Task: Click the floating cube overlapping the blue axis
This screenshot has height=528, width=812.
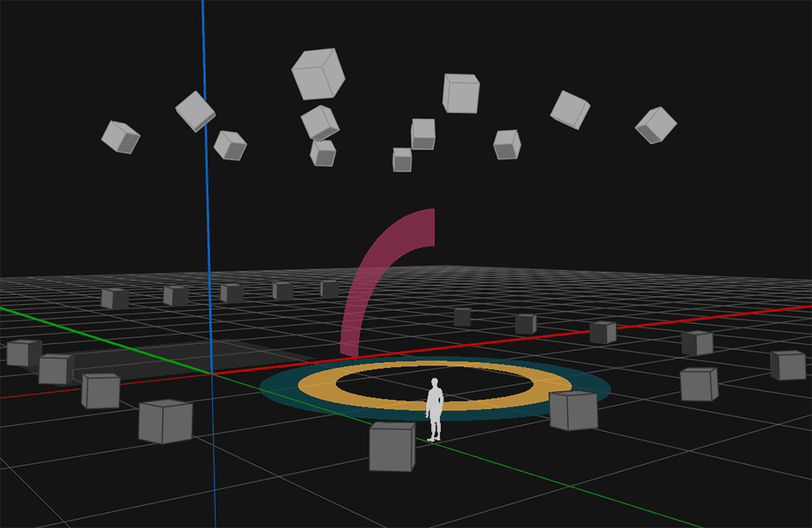Action: click(195, 111)
